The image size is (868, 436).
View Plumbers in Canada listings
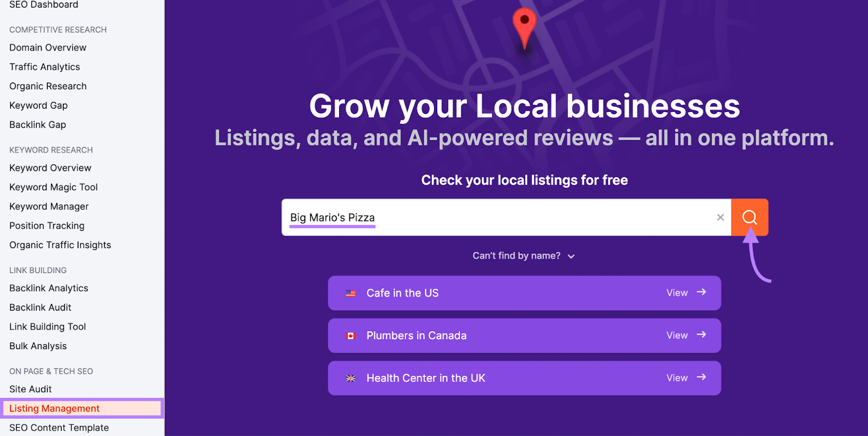click(676, 335)
